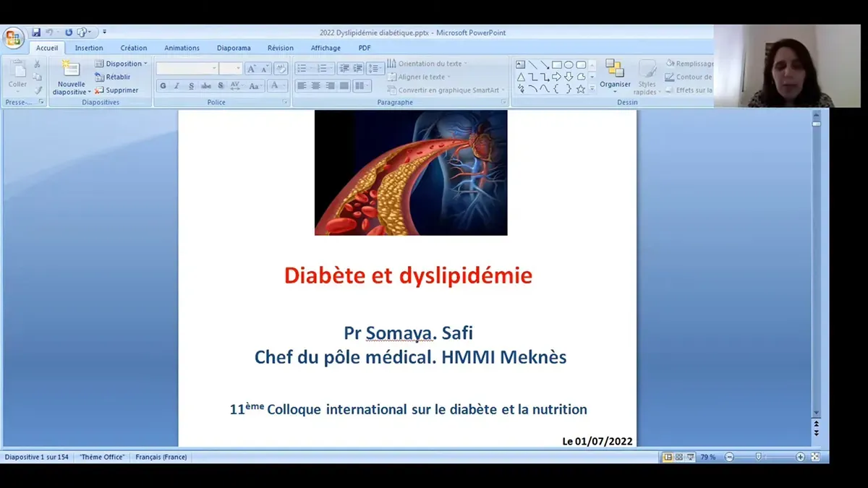Open Police dialog launcher
868x488 pixels.
click(x=285, y=103)
